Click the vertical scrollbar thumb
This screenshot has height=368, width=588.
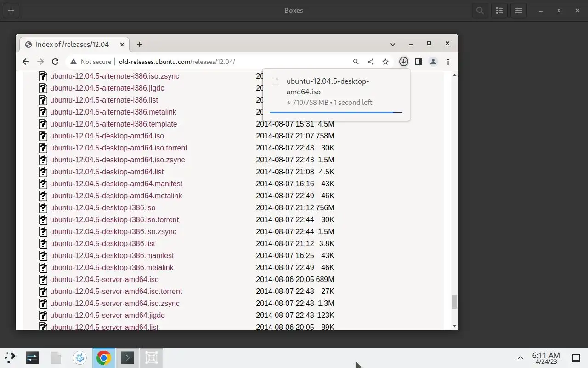455,302
